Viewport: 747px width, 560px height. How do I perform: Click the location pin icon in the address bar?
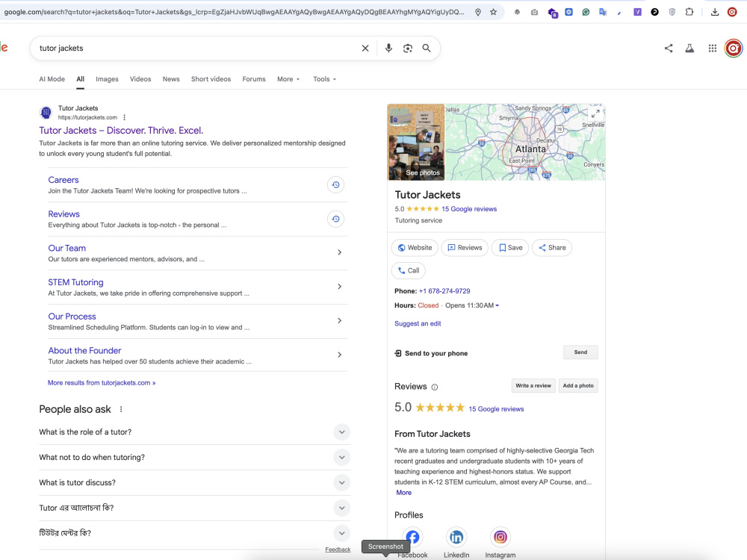click(x=478, y=12)
